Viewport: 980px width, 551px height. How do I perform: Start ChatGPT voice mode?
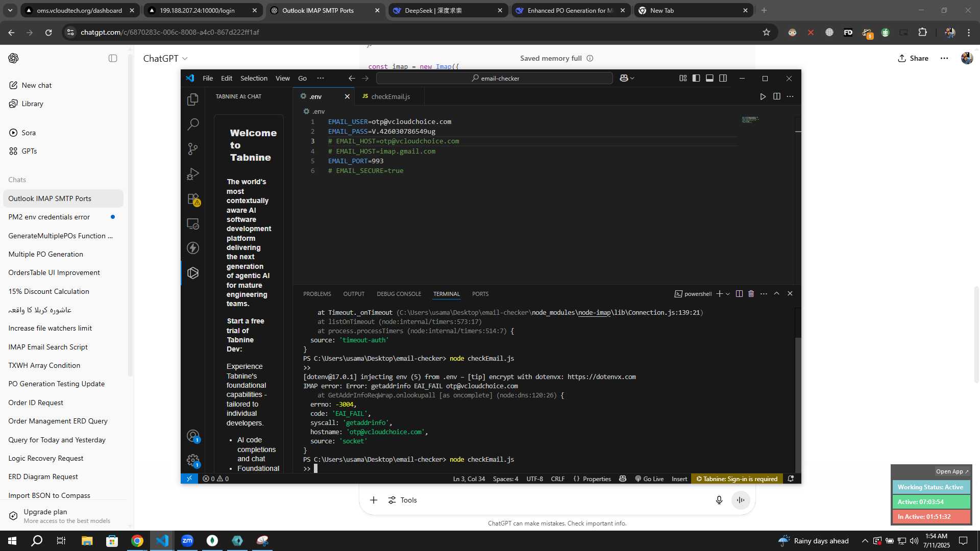click(x=741, y=500)
